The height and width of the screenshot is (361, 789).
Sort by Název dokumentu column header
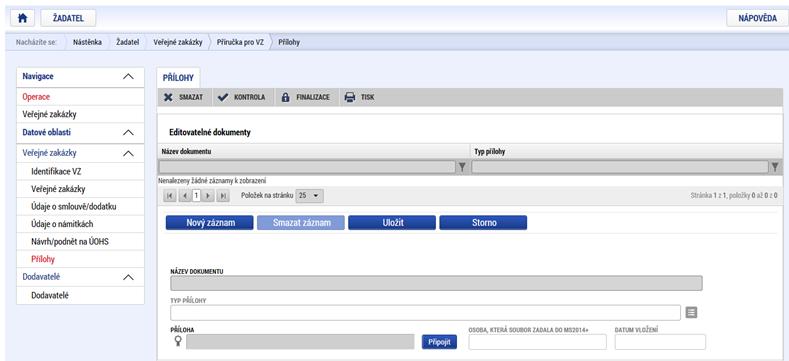click(x=186, y=152)
